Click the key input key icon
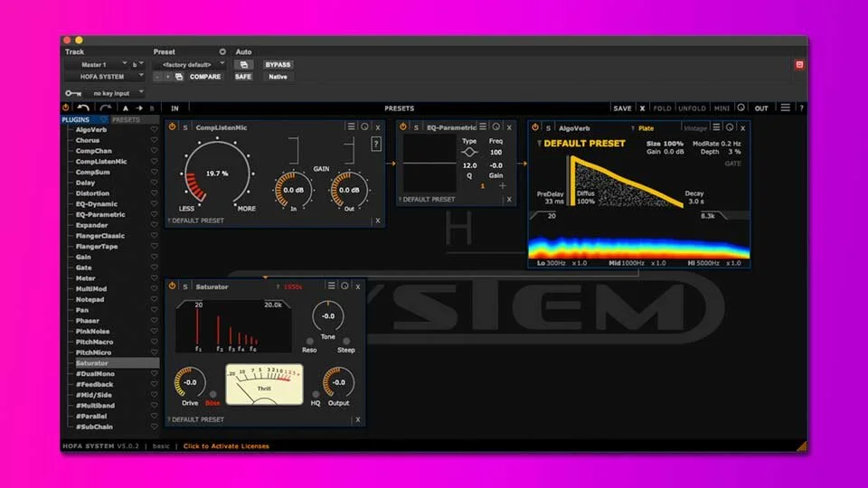This screenshot has width=868, height=488. (x=73, y=93)
